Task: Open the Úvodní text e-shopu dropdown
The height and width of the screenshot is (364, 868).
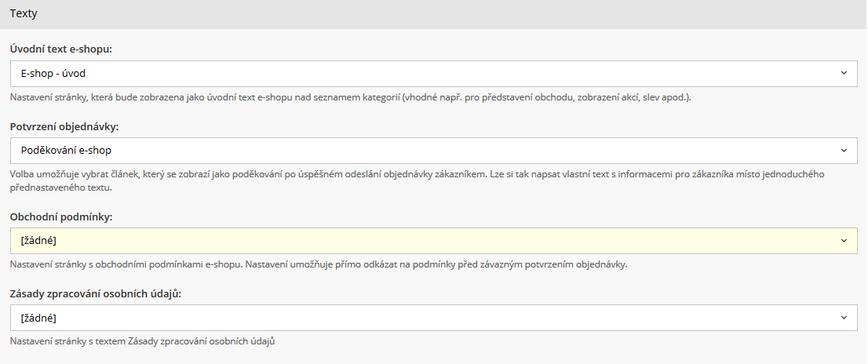Action: click(433, 73)
